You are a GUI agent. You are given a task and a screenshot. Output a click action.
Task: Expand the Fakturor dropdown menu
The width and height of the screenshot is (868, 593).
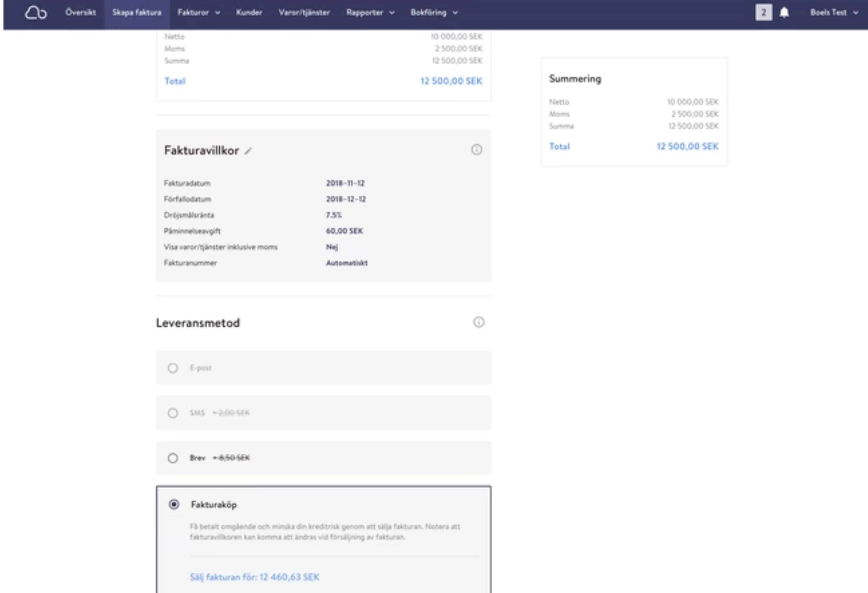pyautogui.click(x=199, y=13)
